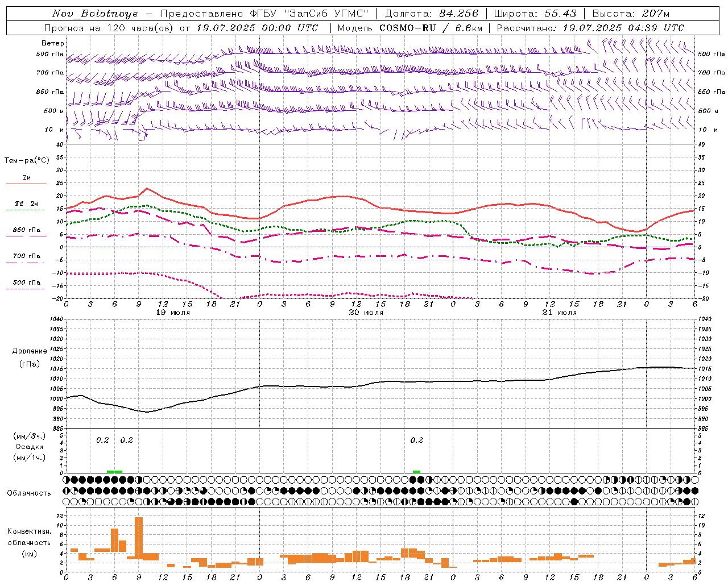
Task: Click the green dashed "Td 2м" legend entry
Action: point(27,205)
